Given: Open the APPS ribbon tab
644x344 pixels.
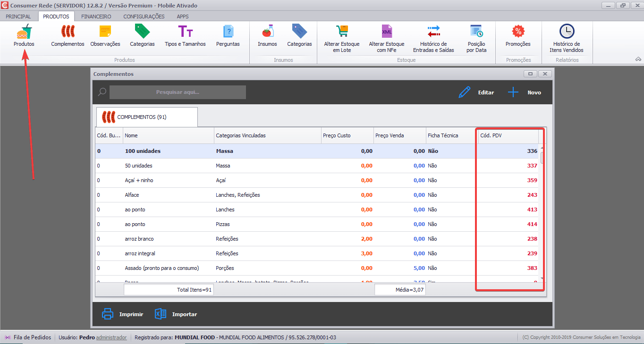Looking at the screenshot, I should click(183, 17).
